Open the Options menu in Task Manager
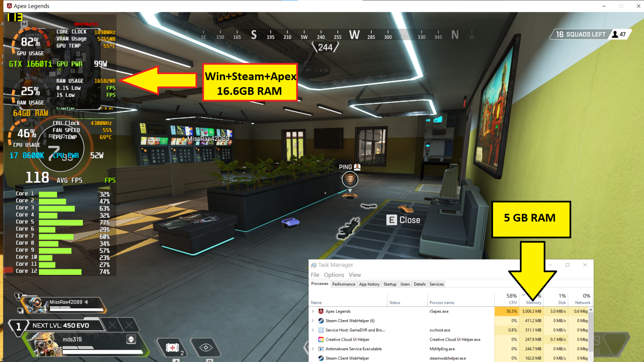644x362 pixels. click(x=334, y=275)
